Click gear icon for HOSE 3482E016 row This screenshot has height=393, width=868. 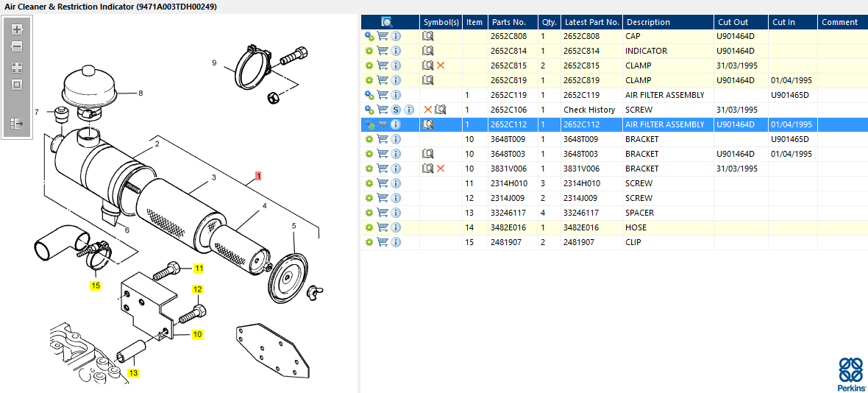(x=369, y=227)
